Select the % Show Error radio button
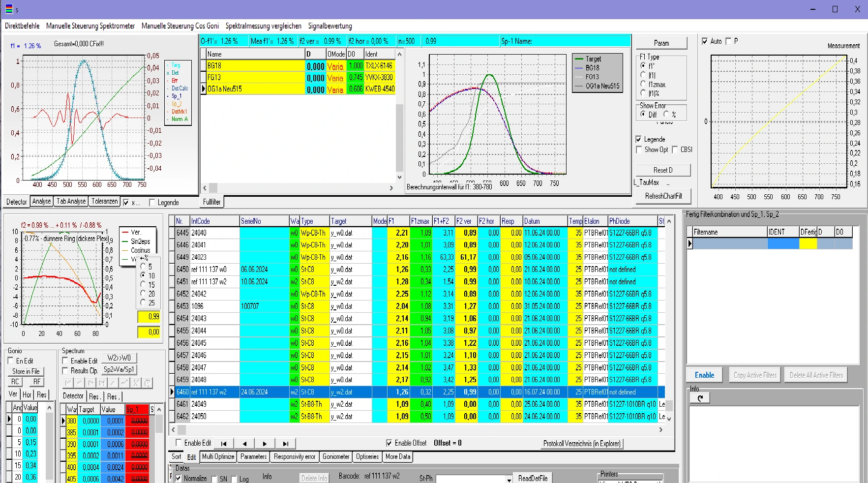Viewport: 868px width, 483px height. (666, 114)
